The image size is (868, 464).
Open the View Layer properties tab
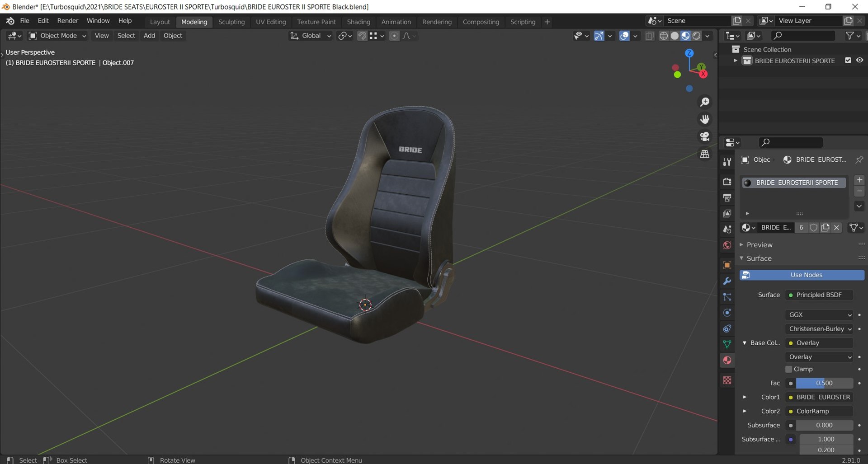[x=727, y=213]
